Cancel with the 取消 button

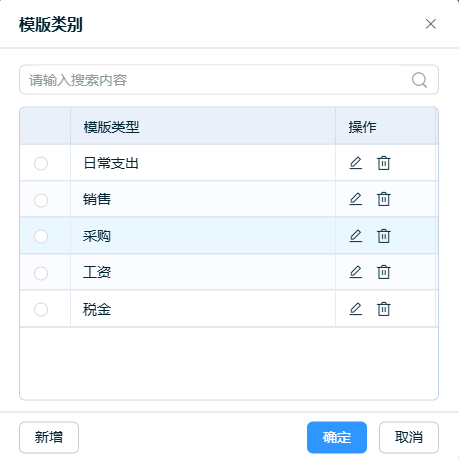[409, 437]
